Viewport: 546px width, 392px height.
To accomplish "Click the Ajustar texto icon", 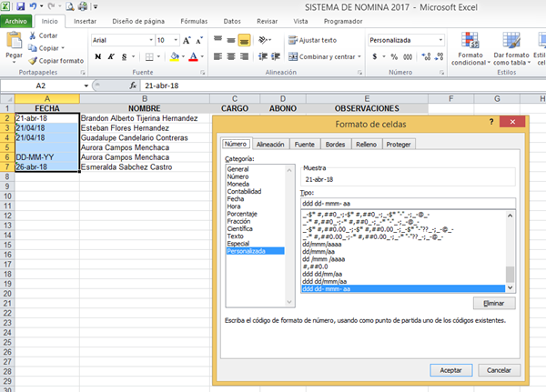I will tap(291, 40).
